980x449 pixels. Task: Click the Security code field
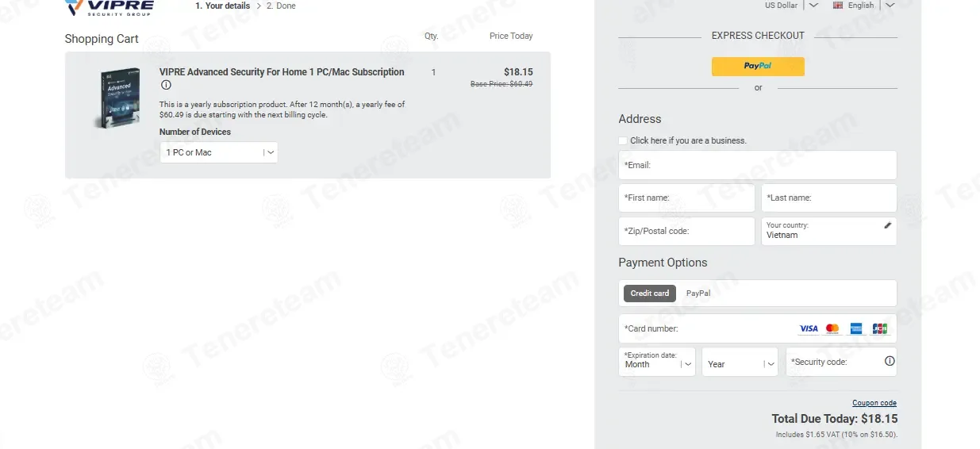(x=841, y=362)
